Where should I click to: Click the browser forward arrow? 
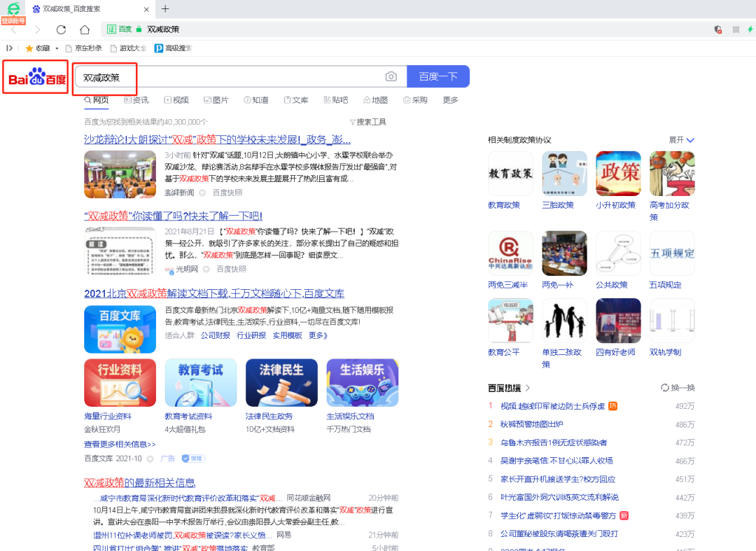pyautogui.click(x=38, y=30)
